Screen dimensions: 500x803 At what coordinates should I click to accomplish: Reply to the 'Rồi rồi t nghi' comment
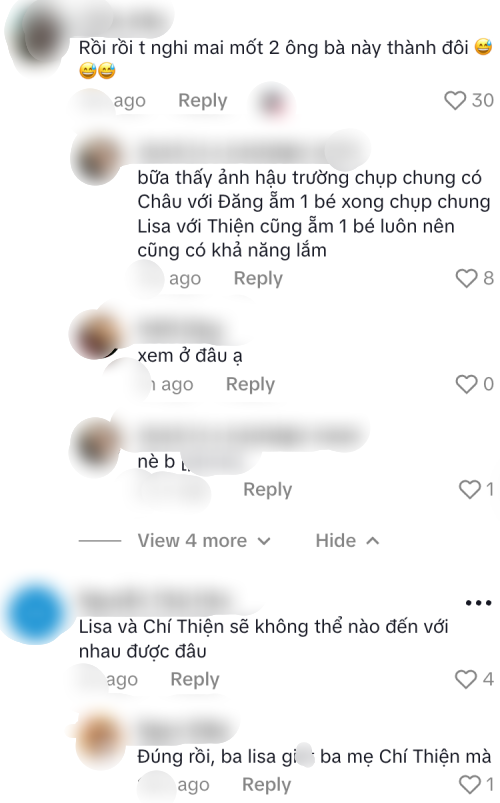tap(202, 100)
